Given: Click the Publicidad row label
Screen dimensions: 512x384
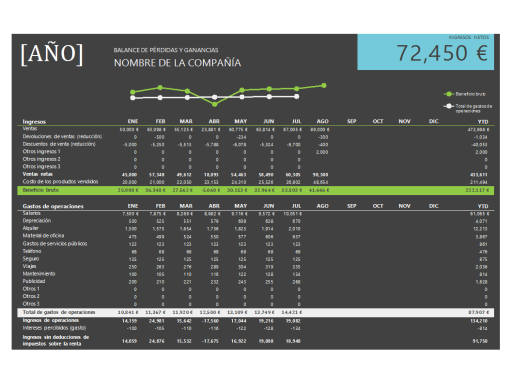Looking at the screenshot, I should (34, 281).
